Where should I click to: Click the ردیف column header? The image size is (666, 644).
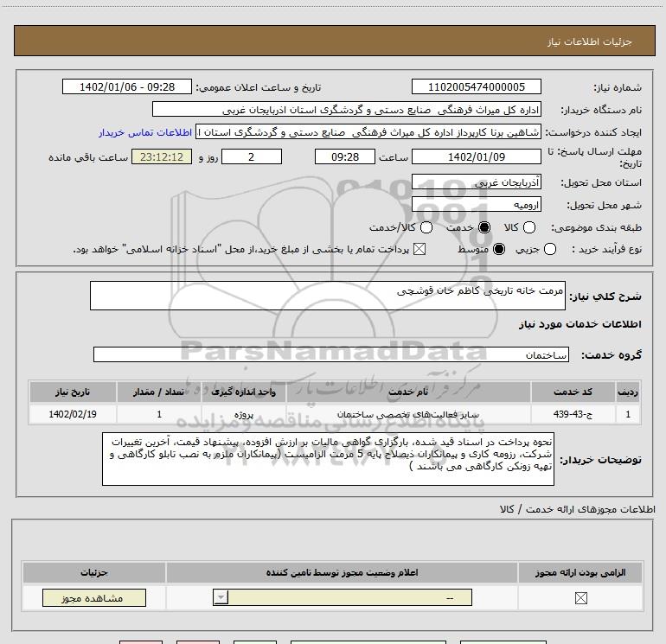pos(628,392)
